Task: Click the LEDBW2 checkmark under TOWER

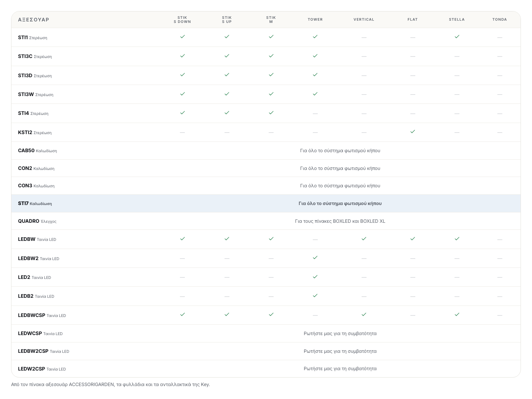Action: coord(315,258)
